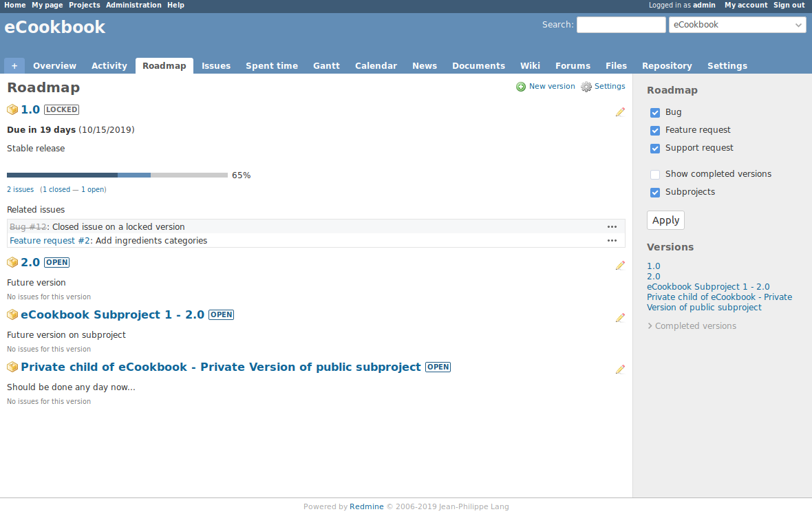Screen dimensions: 812x514
Task: Edit the Private Version of public subproject
Action: pos(620,369)
